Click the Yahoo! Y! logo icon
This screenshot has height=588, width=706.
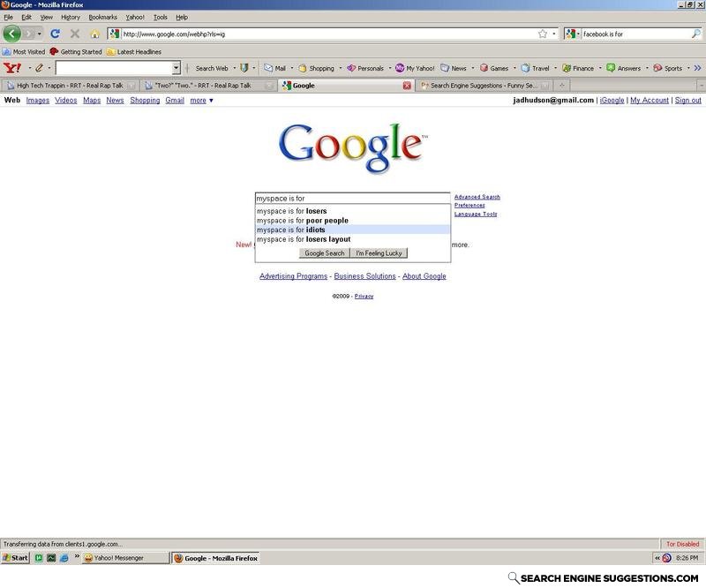12,68
